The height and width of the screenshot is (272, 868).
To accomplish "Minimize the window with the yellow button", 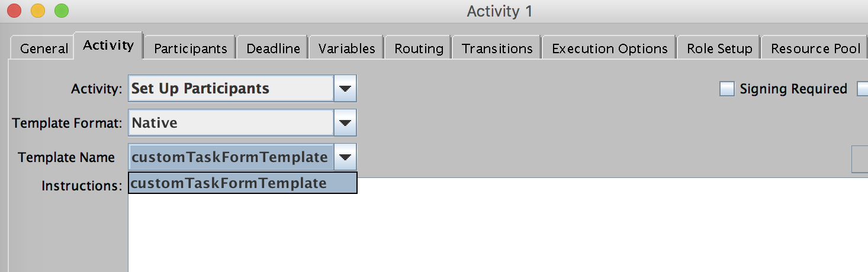I will 37,11.
